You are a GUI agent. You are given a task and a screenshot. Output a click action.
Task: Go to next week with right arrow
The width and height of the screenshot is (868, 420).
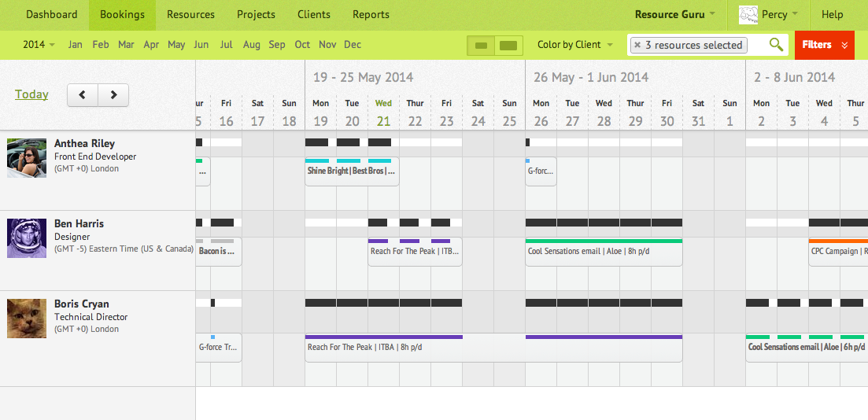tap(113, 94)
